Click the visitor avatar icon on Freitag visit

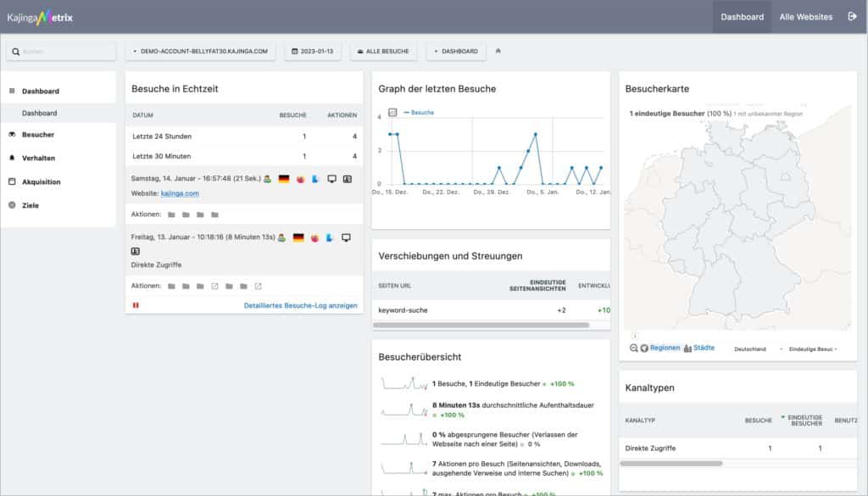(x=282, y=237)
